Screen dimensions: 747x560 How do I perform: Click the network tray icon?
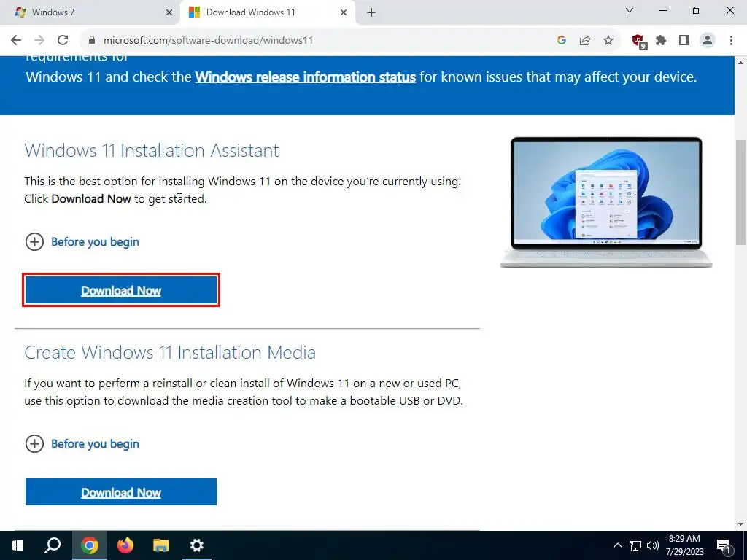click(635, 545)
